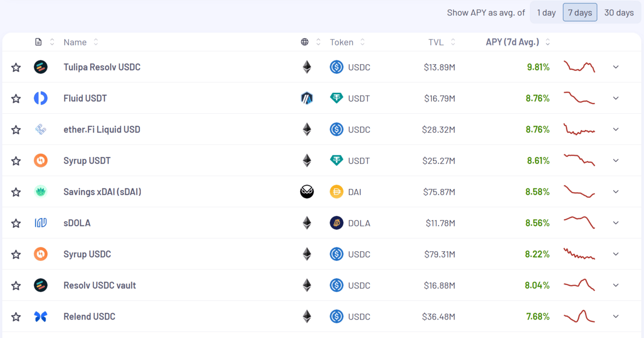Viewport: 644px width, 338px height.
Task: Click the Gnosis chain icon for Savings xDAI
Action: pos(307,192)
